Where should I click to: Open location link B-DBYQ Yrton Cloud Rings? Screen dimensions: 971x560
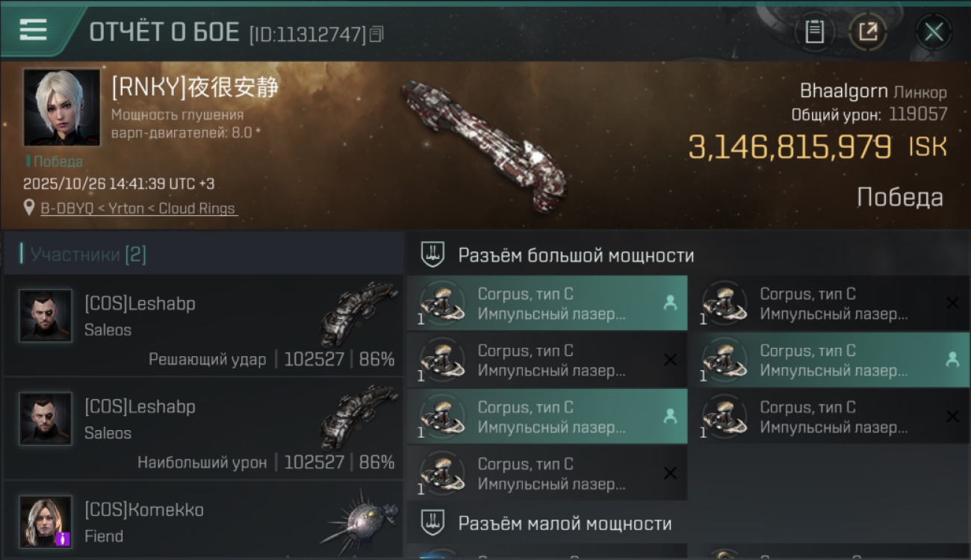coord(138,209)
